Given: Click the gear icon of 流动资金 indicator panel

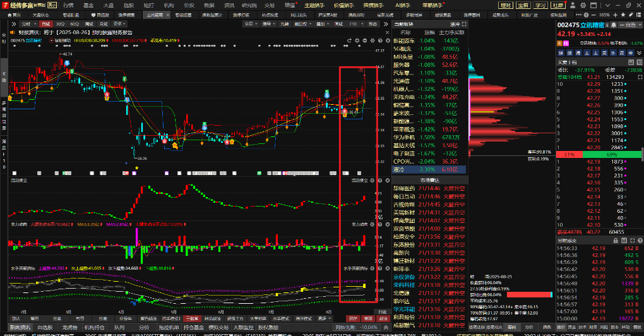Looking at the screenshot, I should tap(373, 181).
